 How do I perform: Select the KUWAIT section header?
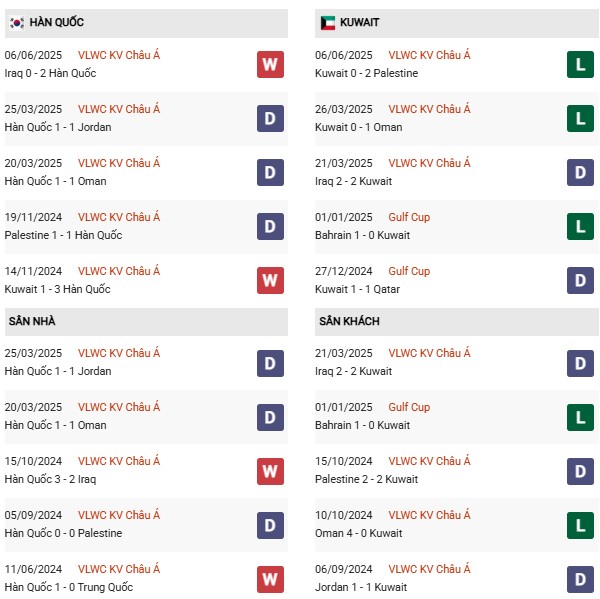360,22
